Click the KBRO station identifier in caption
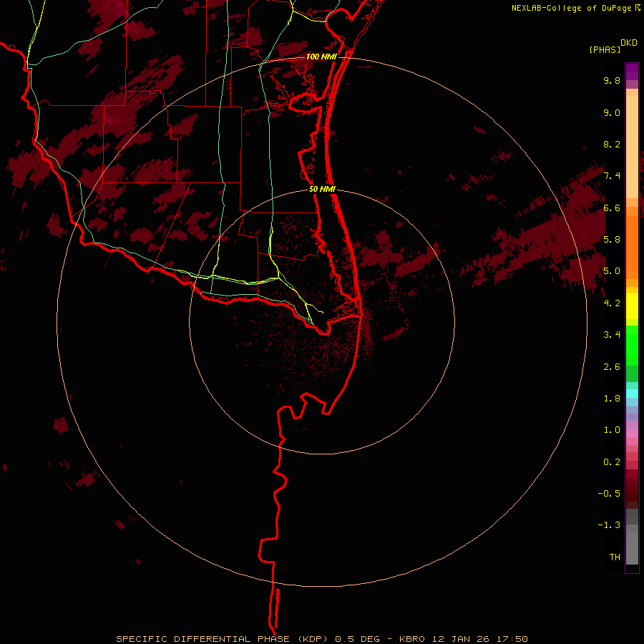Screen dimensions: 644x644 click(x=414, y=639)
